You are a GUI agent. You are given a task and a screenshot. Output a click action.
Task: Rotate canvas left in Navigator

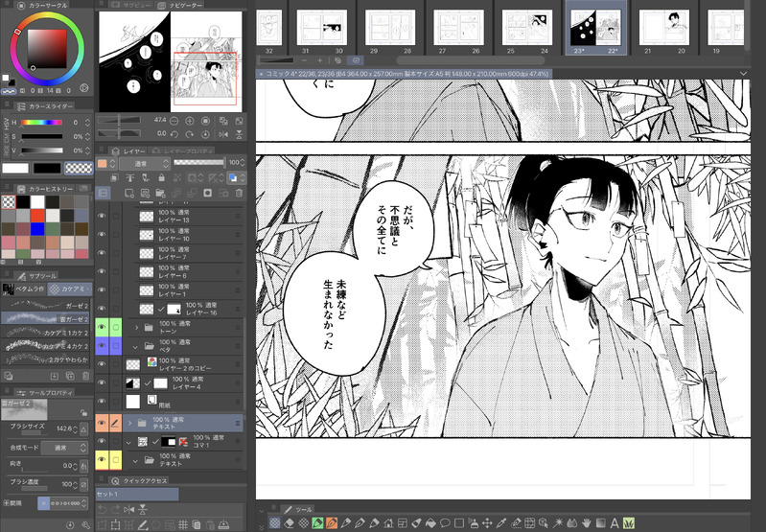tap(174, 134)
